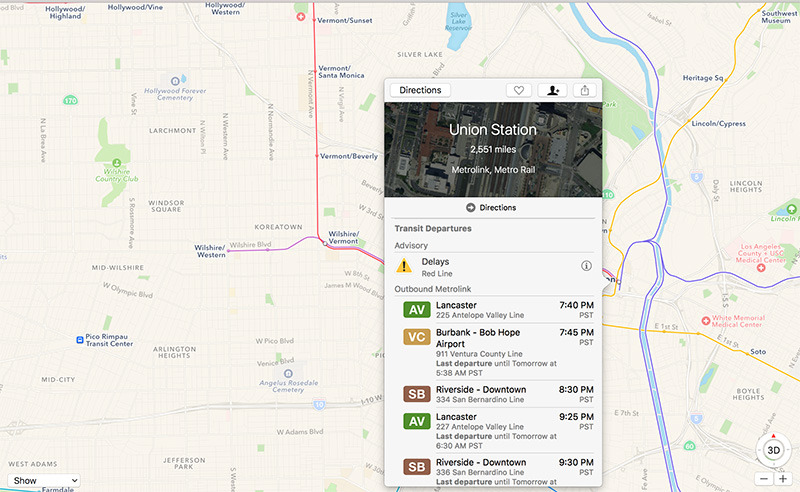Click Outbound Metrolink section label
800x492 pixels.
click(x=433, y=289)
